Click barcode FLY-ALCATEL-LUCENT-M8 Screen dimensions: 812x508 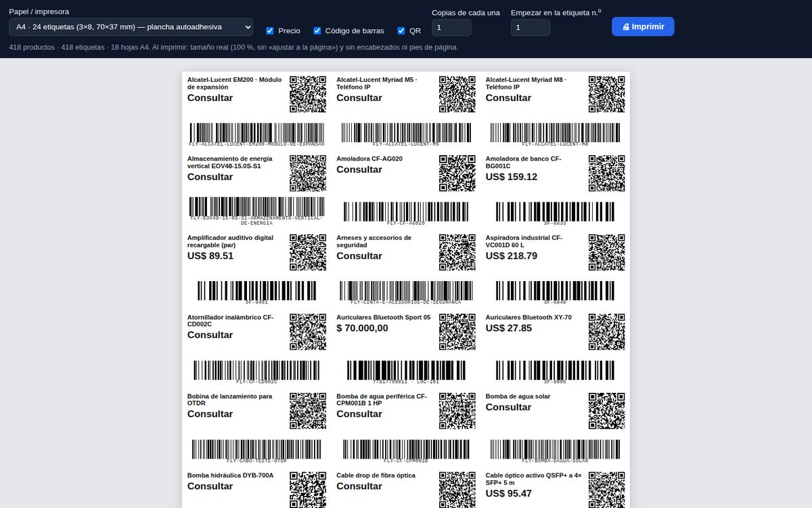555,134
